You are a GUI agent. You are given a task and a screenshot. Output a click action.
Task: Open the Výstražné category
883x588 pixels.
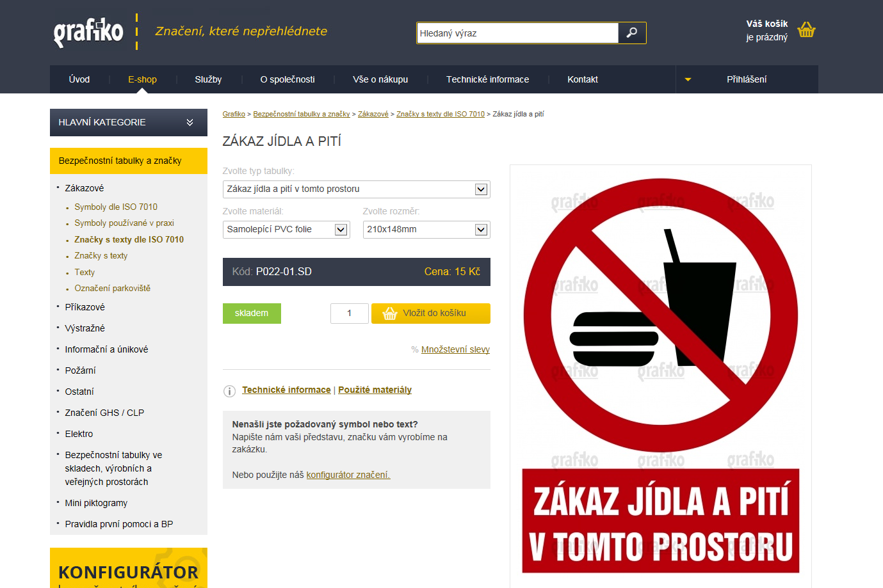click(85, 328)
